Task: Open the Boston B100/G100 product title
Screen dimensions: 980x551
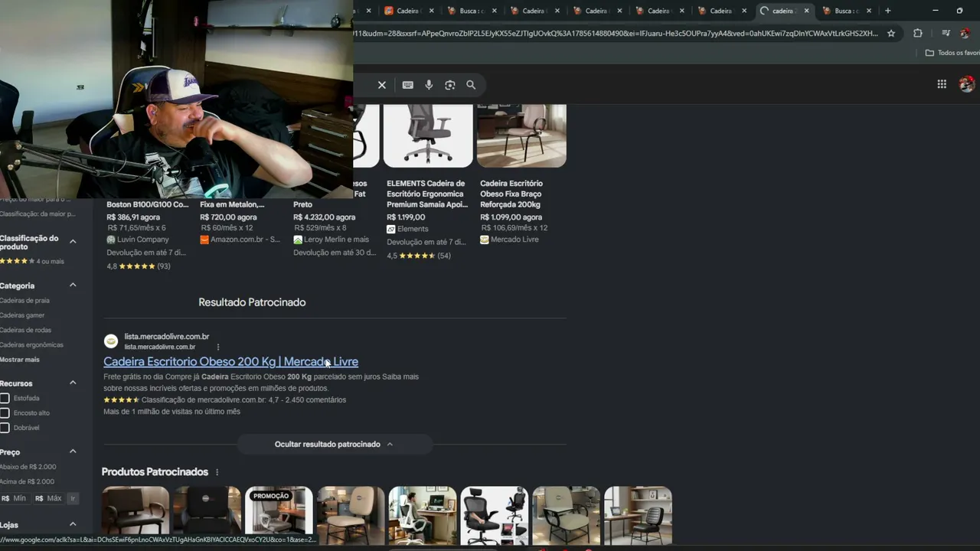Action: click(147, 204)
